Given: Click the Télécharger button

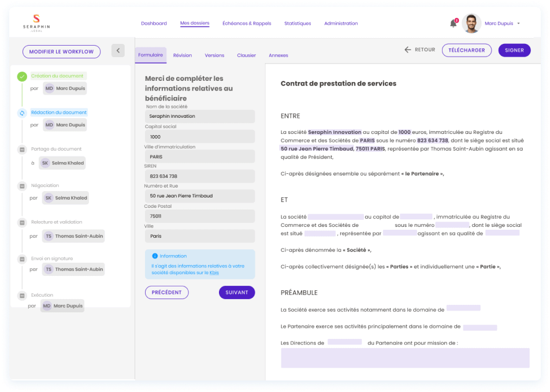Looking at the screenshot, I should tap(466, 50).
